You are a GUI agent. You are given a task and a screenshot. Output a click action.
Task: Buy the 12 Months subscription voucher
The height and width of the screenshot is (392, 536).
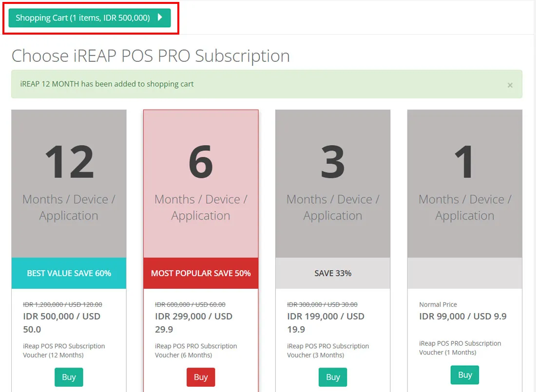click(x=69, y=377)
